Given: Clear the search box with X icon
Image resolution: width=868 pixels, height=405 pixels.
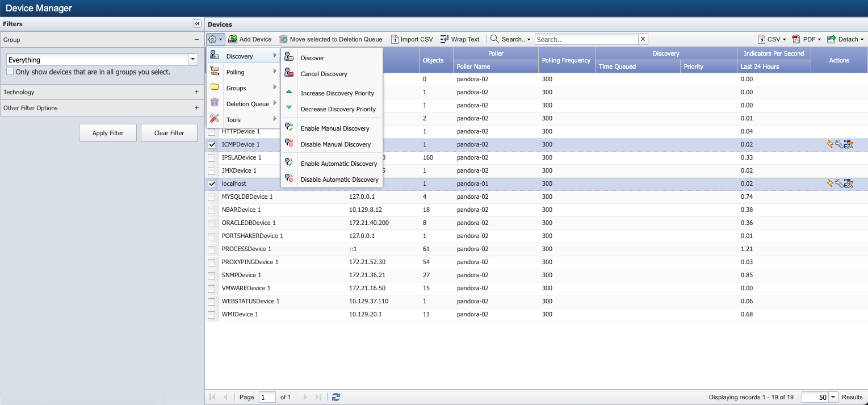Looking at the screenshot, I should (x=643, y=39).
